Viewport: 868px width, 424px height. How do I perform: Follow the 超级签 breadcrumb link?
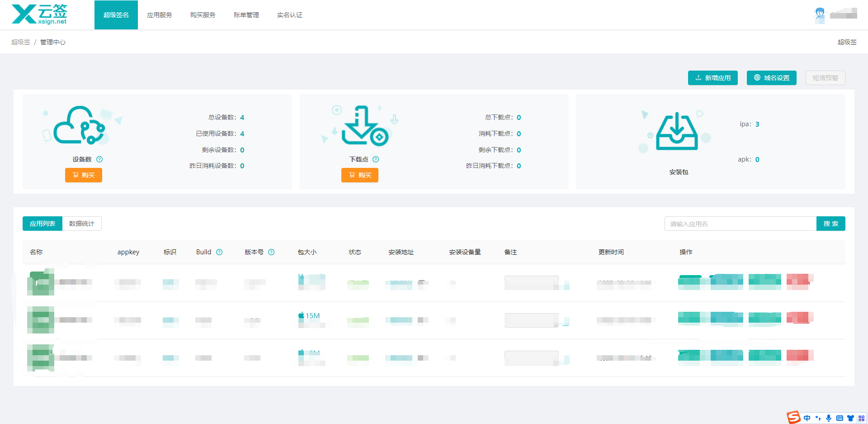point(20,42)
